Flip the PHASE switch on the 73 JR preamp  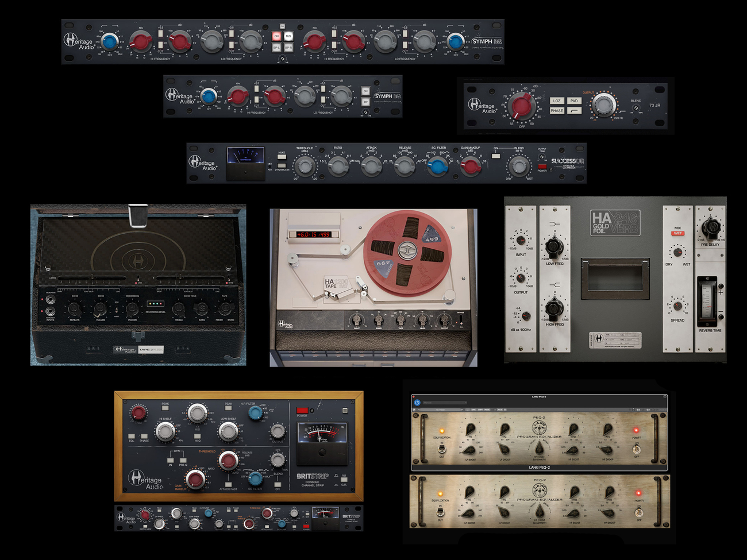point(557,111)
